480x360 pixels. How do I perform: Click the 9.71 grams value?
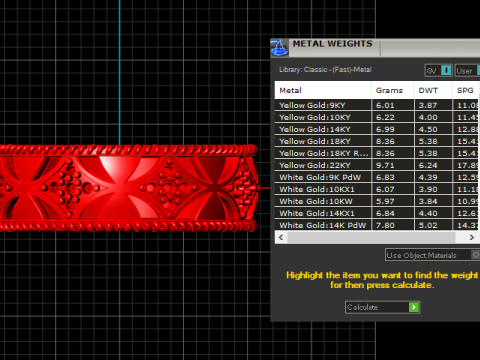coord(385,165)
